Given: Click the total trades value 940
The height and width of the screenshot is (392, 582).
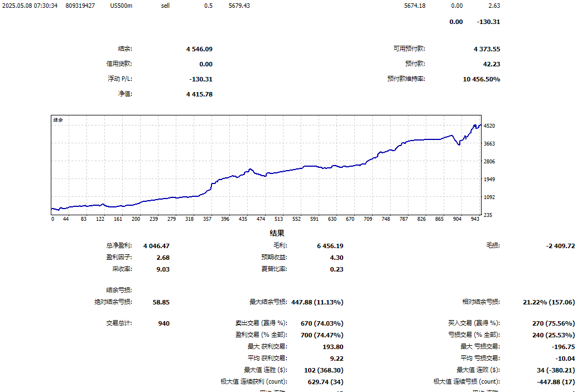Looking at the screenshot, I should pyautogui.click(x=163, y=323).
